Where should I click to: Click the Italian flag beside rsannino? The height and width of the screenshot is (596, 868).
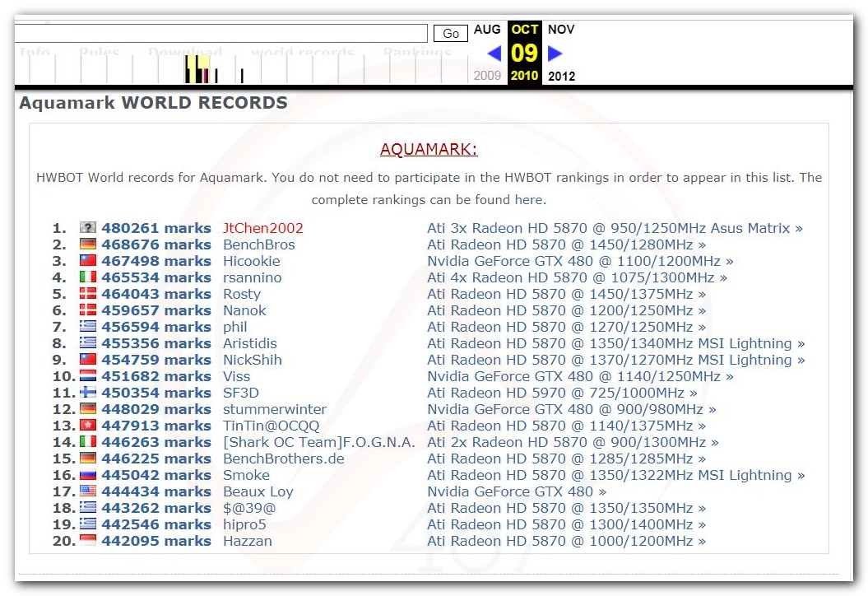(x=87, y=277)
